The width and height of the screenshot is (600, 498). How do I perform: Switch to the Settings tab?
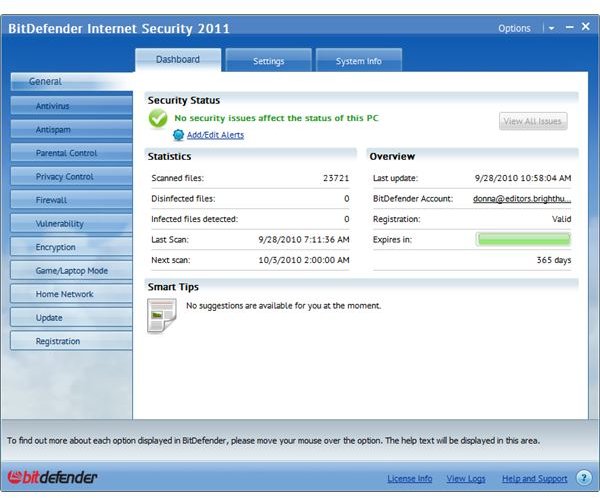click(x=269, y=60)
